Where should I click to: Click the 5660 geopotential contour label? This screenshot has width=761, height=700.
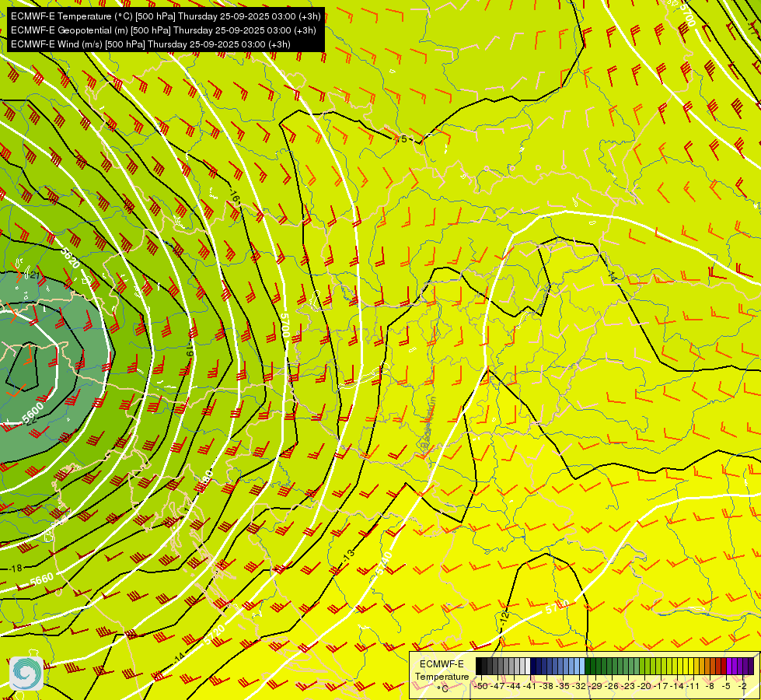pyautogui.click(x=41, y=579)
